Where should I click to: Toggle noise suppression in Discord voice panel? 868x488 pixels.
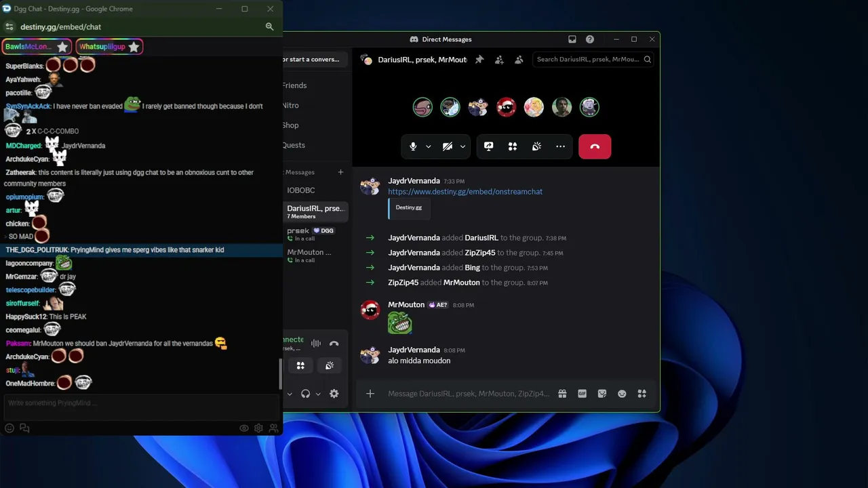[316, 344]
